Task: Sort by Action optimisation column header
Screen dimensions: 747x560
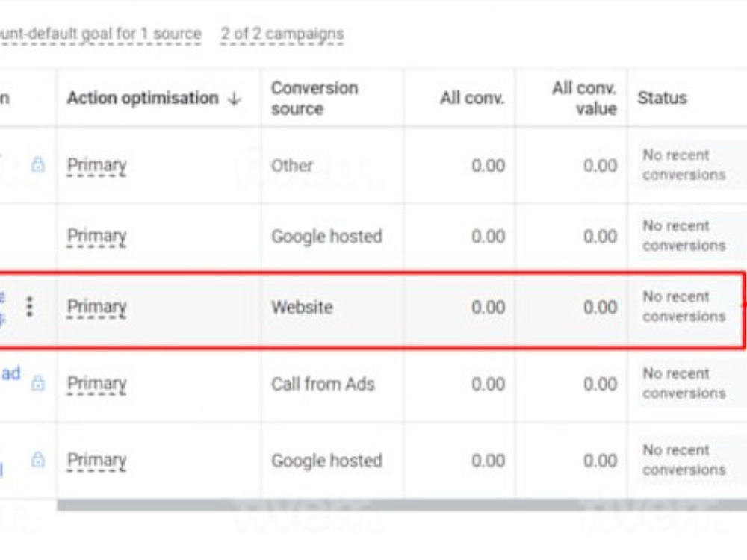Action: tap(143, 98)
